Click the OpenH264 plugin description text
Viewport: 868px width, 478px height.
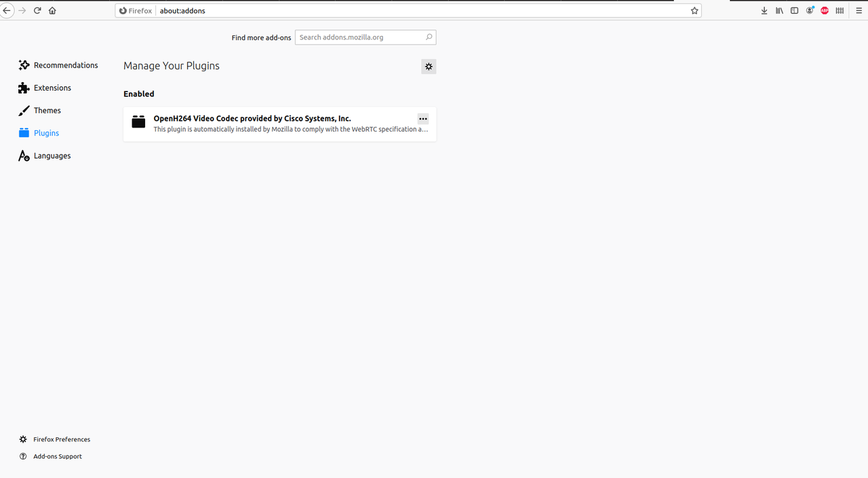[x=290, y=130]
